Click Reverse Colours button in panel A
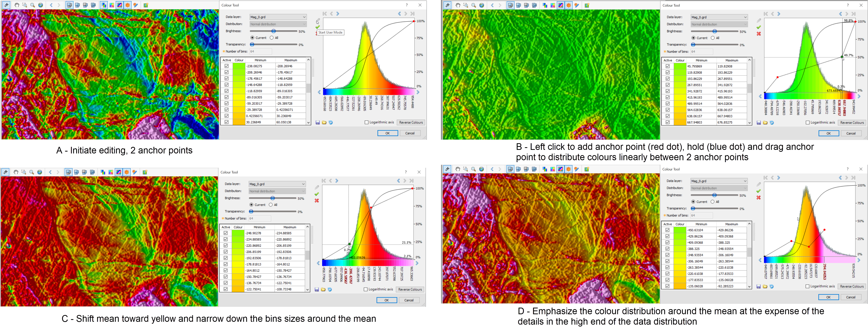 pyautogui.click(x=411, y=122)
